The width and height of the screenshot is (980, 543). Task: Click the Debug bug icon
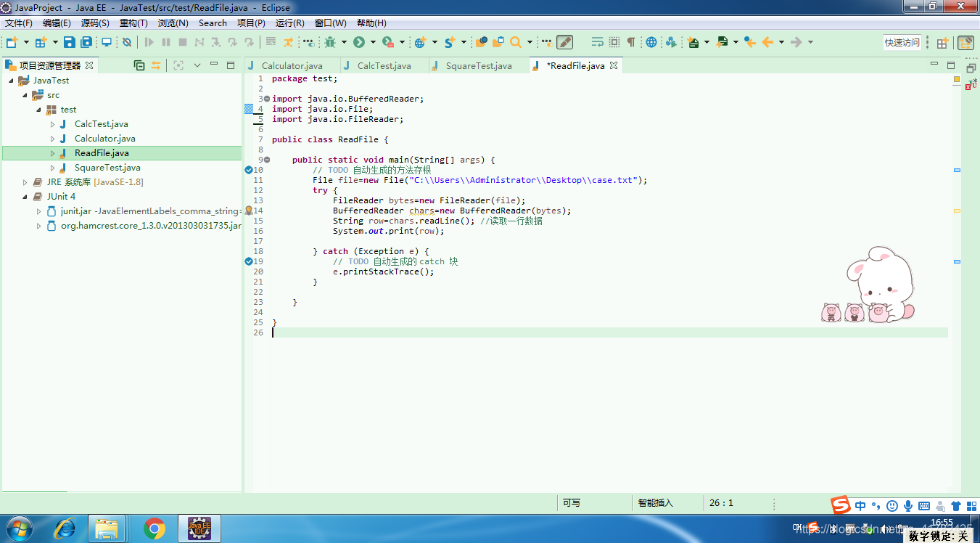pos(330,42)
